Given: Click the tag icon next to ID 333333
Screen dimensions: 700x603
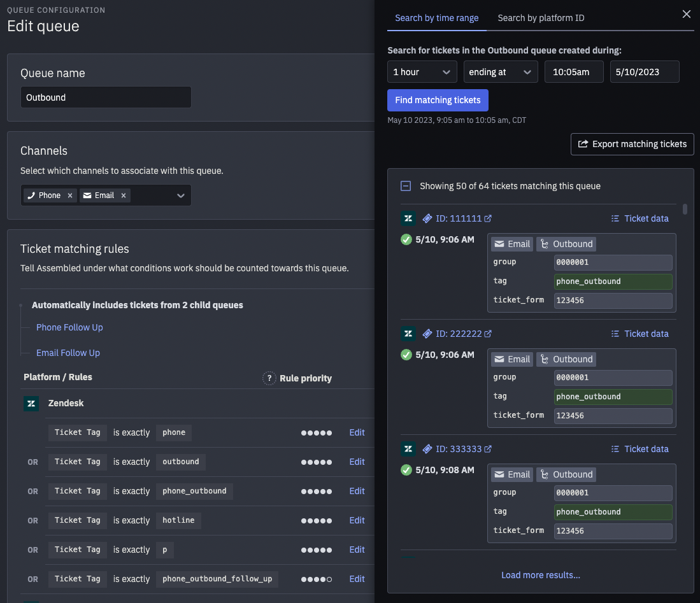Looking at the screenshot, I should [x=427, y=449].
